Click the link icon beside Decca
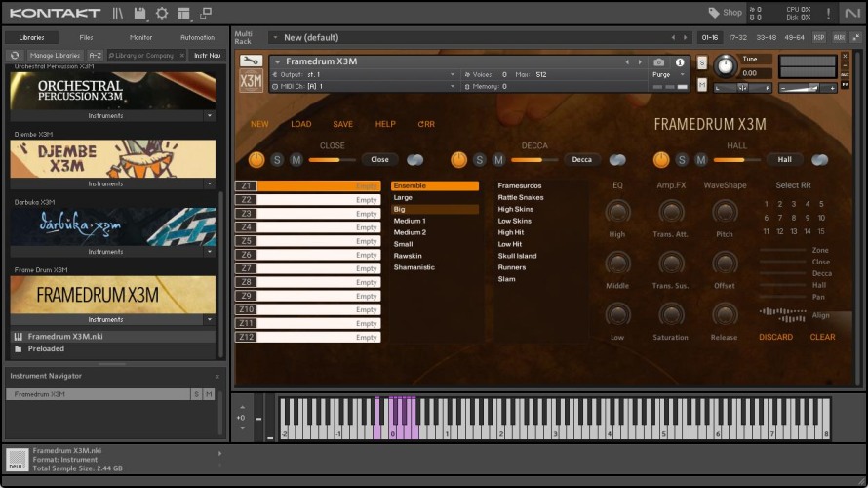The height and width of the screenshot is (488, 868). [x=617, y=160]
